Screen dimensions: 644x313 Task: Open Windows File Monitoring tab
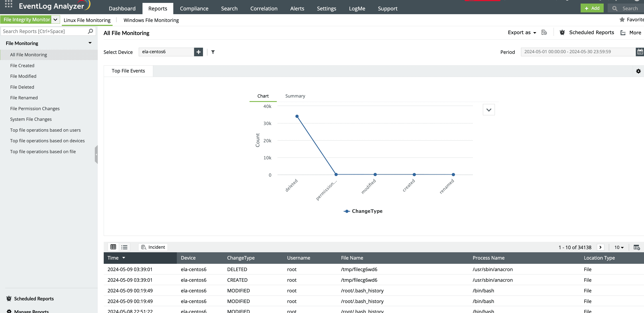click(151, 20)
